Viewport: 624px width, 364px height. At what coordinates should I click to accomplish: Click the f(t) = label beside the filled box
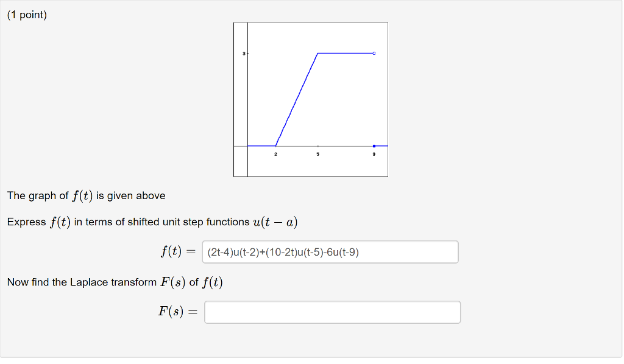point(177,251)
